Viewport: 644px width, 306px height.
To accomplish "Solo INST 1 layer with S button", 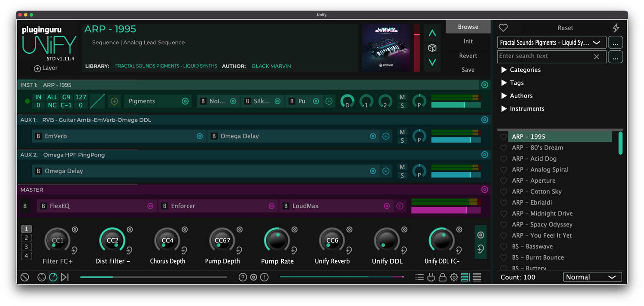I will pyautogui.click(x=402, y=106).
